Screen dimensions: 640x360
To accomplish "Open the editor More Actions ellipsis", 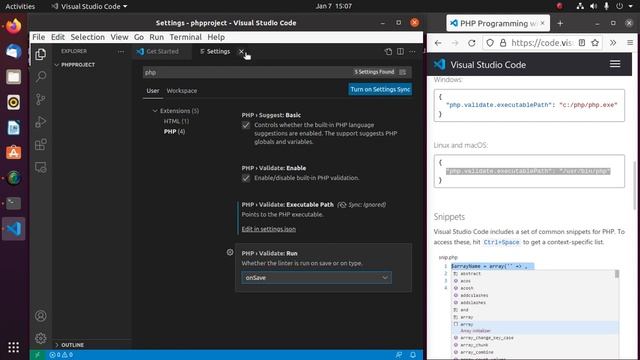I will (x=412, y=51).
